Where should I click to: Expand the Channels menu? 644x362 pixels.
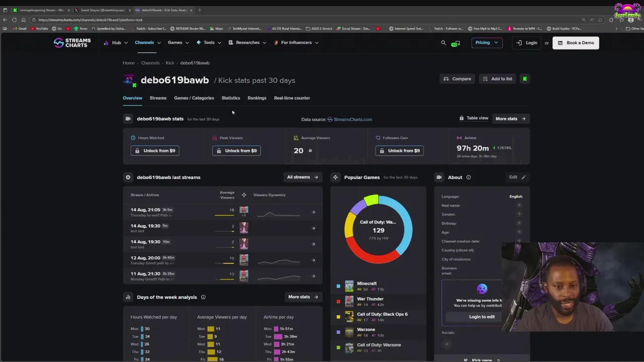[x=148, y=43]
